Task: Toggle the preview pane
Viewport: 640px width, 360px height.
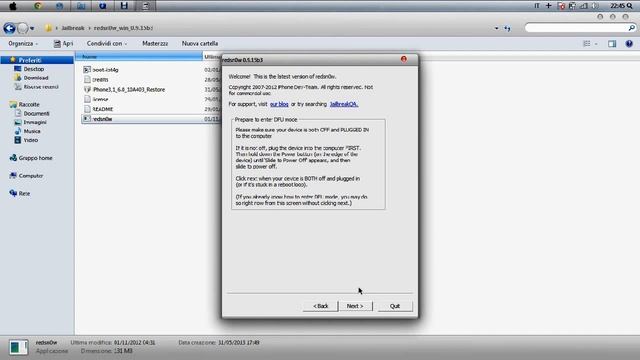Action: pos(612,44)
